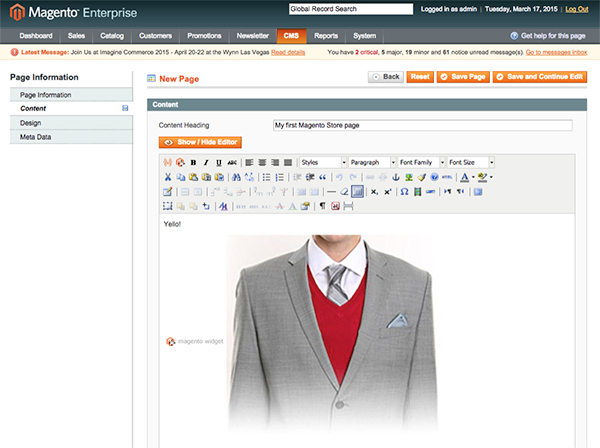
Task: Apply subscript formatting
Action: 375,192
